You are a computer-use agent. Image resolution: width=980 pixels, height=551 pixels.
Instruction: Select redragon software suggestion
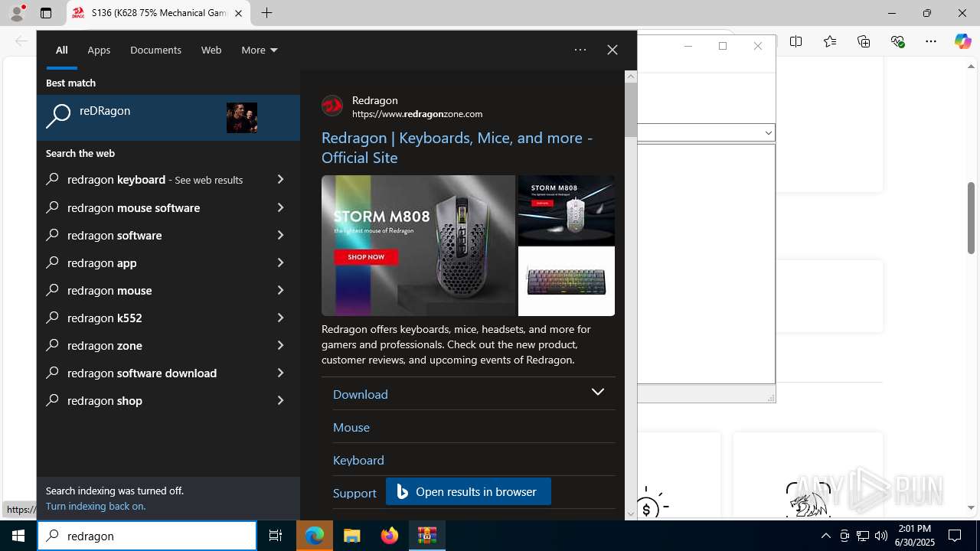click(x=114, y=235)
